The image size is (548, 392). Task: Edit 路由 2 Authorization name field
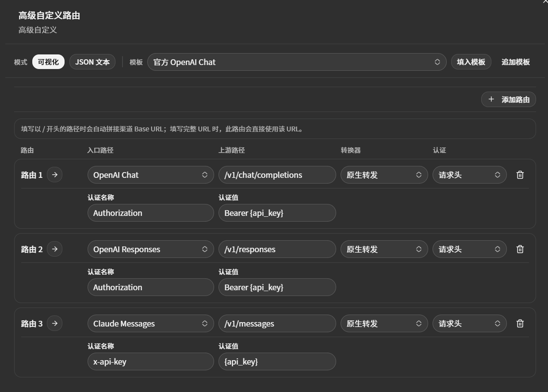click(151, 287)
